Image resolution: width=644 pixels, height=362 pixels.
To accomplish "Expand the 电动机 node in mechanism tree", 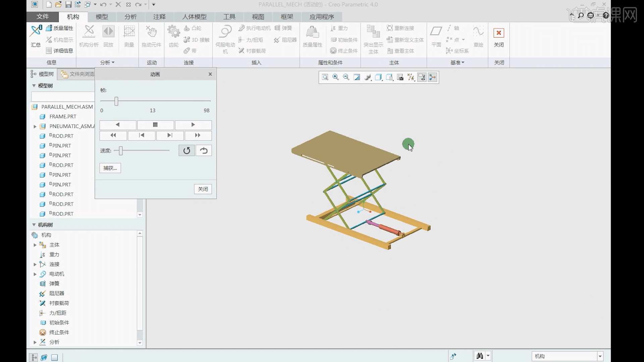I will (x=35, y=274).
